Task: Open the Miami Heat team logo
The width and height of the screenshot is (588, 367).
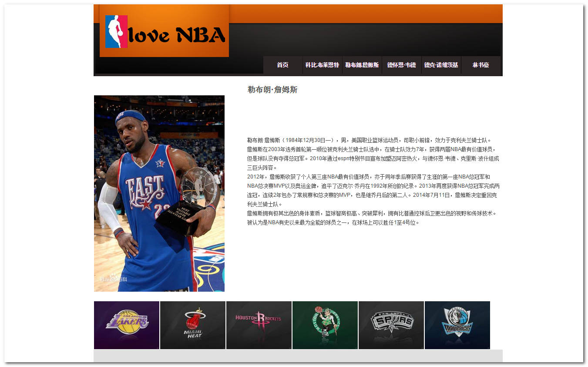Action: coord(193,325)
